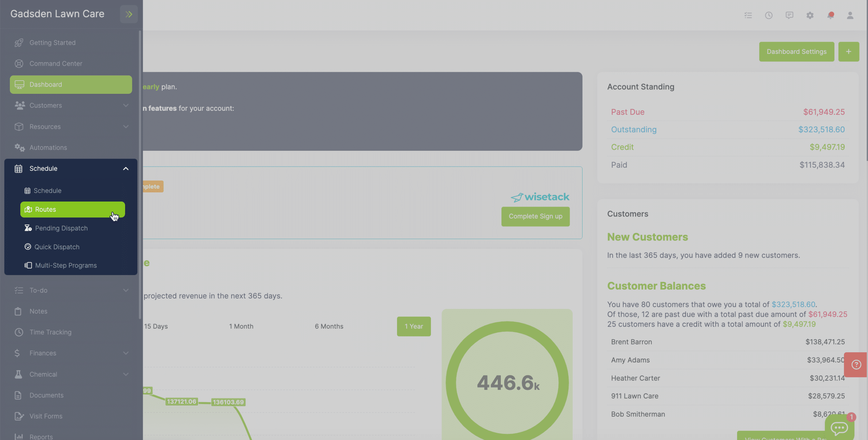This screenshot has height=440, width=868.
Task: Open Pending Dispatch menu item
Action: click(x=73, y=228)
